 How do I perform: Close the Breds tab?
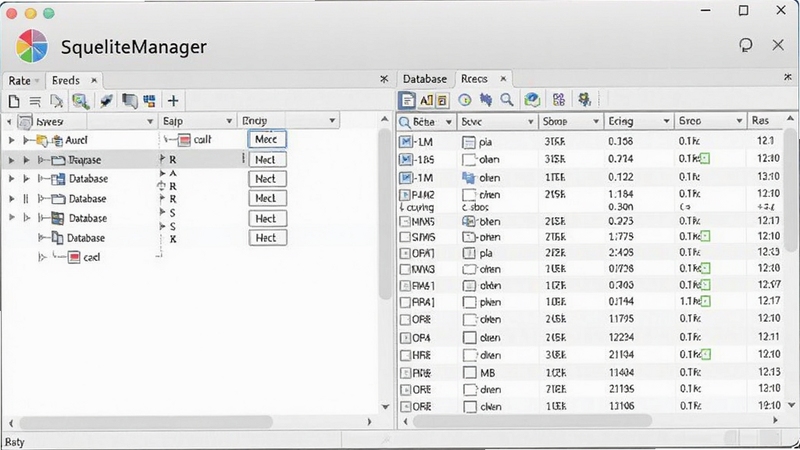pos(94,80)
